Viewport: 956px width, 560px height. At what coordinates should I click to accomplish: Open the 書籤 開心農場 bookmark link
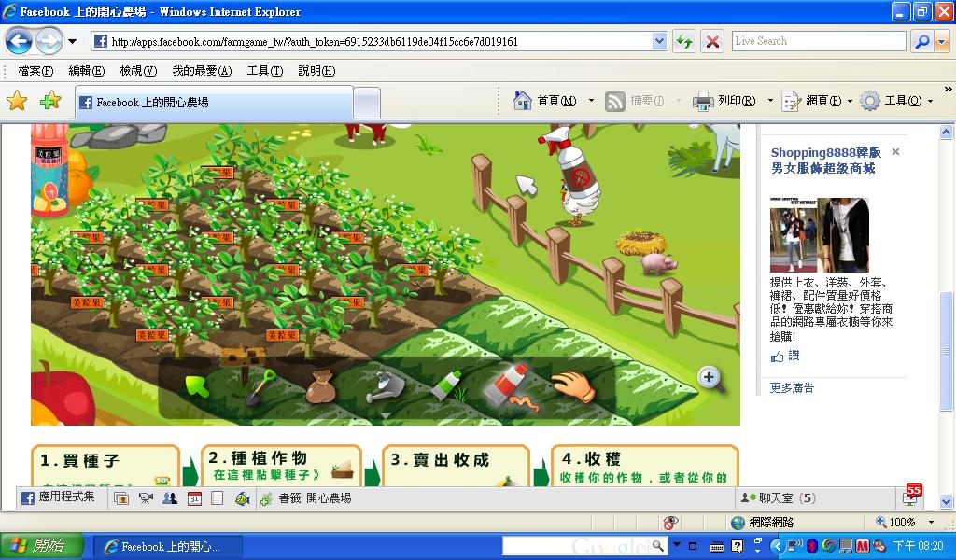(x=306, y=498)
